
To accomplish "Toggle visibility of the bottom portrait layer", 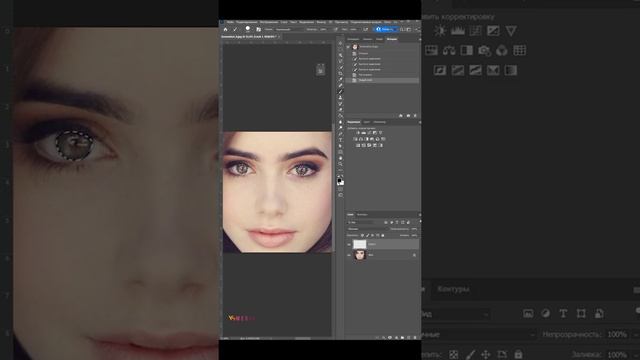I will click(349, 255).
